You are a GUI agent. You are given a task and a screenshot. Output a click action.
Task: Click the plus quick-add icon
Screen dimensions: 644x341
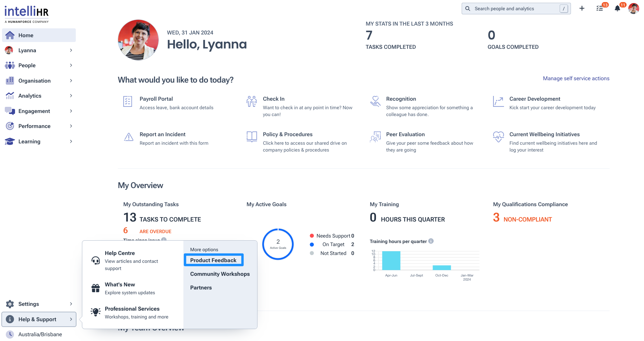582,9
